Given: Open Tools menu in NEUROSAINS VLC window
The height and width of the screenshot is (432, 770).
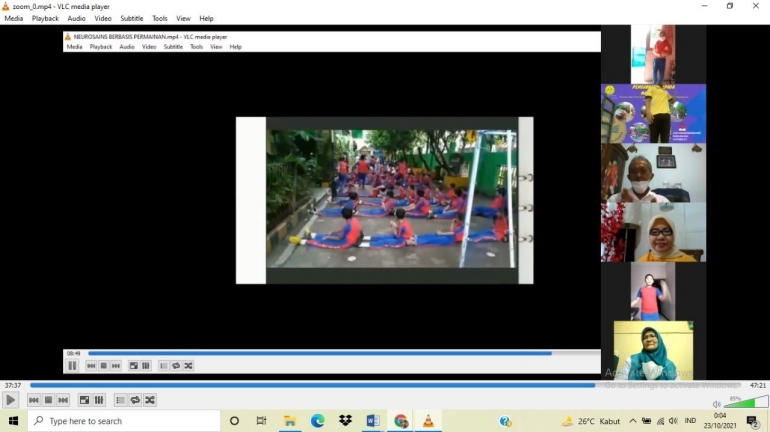Looking at the screenshot, I should pos(196,47).
